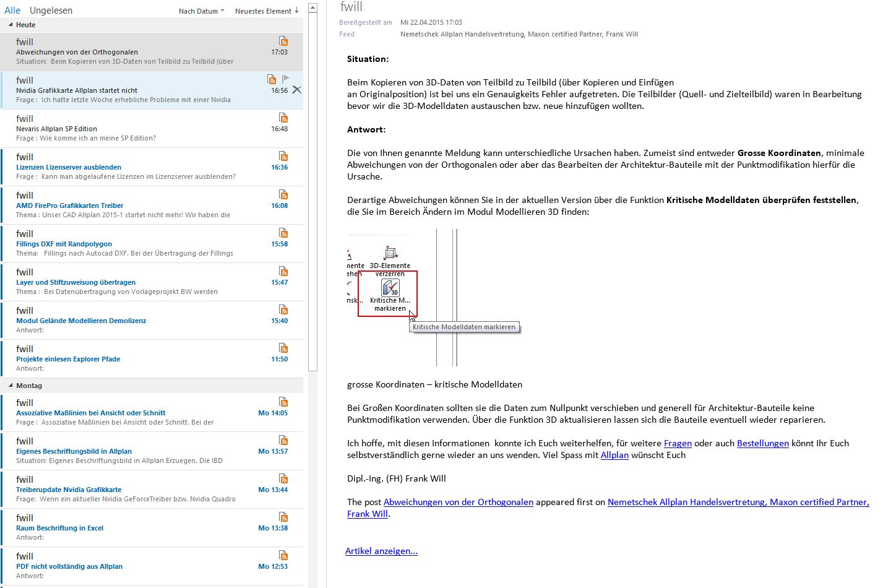Screen dimensions: 888x588
Task: Toggle 'Neuestes Element' sort order
Action: [267, 11]
